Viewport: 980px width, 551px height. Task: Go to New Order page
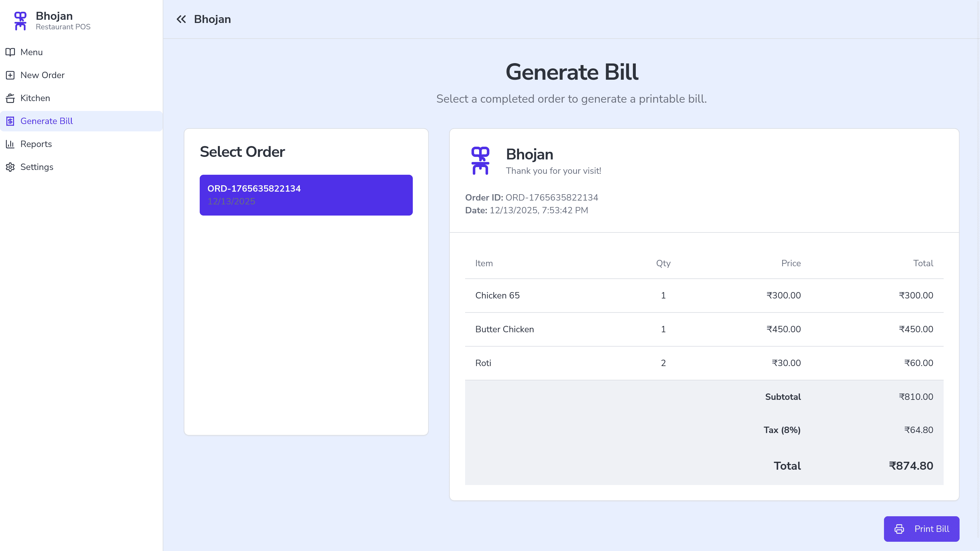click(x=42, y=75)
